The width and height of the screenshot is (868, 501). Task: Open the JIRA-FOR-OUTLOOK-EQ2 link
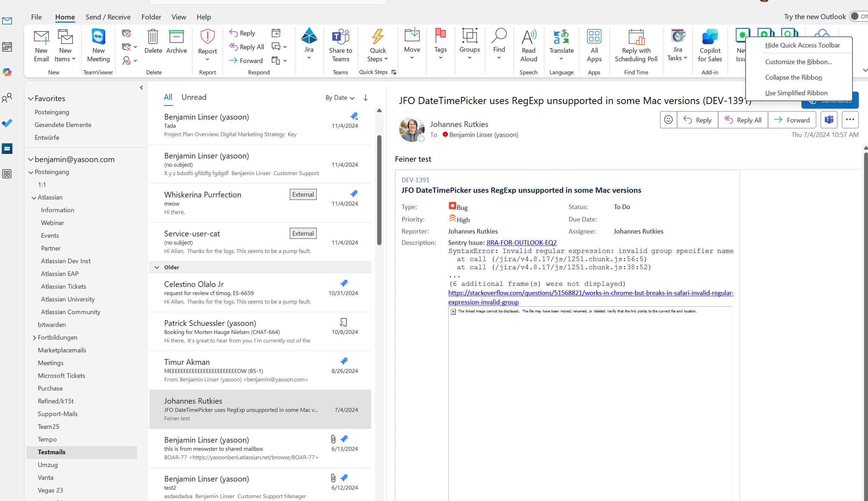coord(521,242)
